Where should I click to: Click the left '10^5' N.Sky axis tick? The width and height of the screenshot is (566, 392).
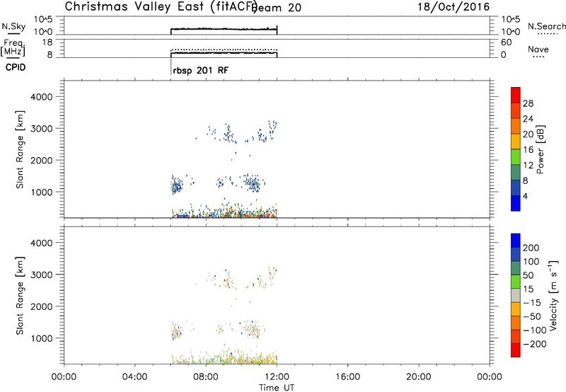click(43, 19)
